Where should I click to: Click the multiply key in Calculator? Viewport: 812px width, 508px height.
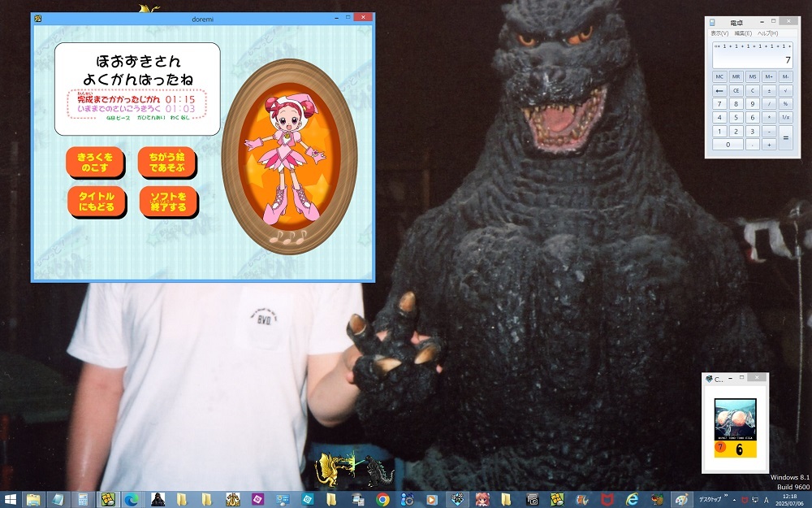(769, 117)
